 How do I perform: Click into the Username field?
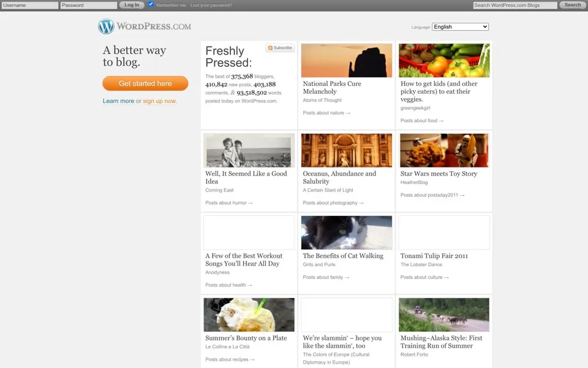pos(29,6)
